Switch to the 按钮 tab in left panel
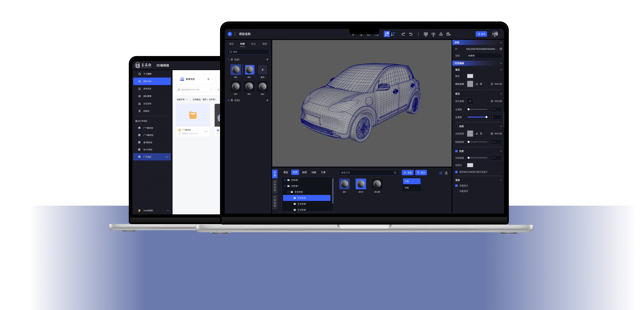Image resolution: width=644 pixels, height=310 pixels. pos(265,44)
